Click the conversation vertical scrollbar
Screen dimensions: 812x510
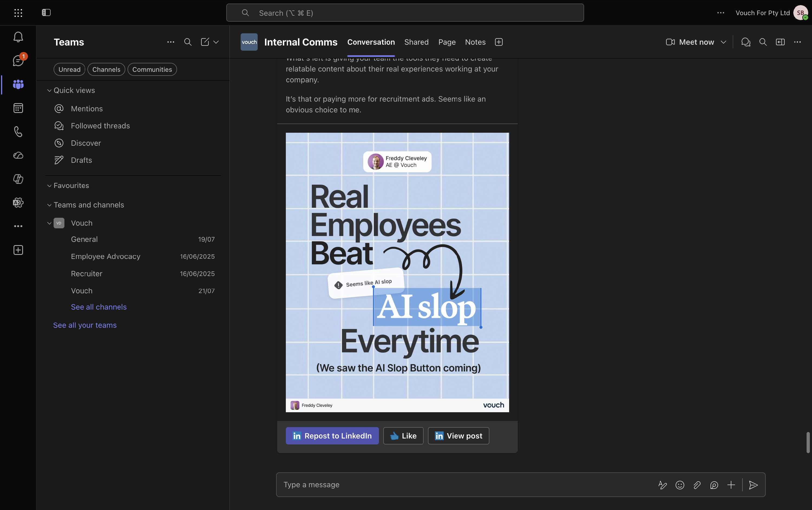pyautogui.click(x=808, y=442)
